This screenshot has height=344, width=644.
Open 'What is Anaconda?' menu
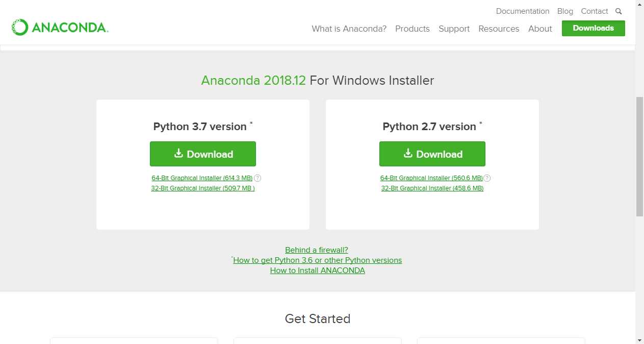click(x=349, y=29)
